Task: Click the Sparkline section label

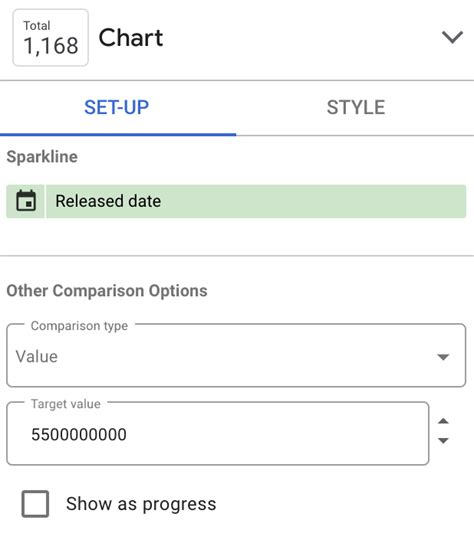Action: [42, 157]
